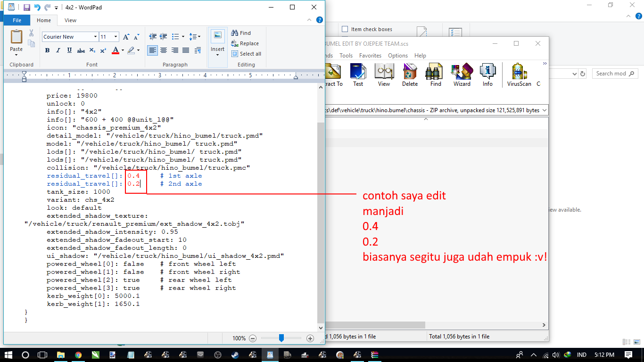Open the Options menu in the archive window
Image resolution: width=644 pixels, height=362 pixels.
point(398,56)
